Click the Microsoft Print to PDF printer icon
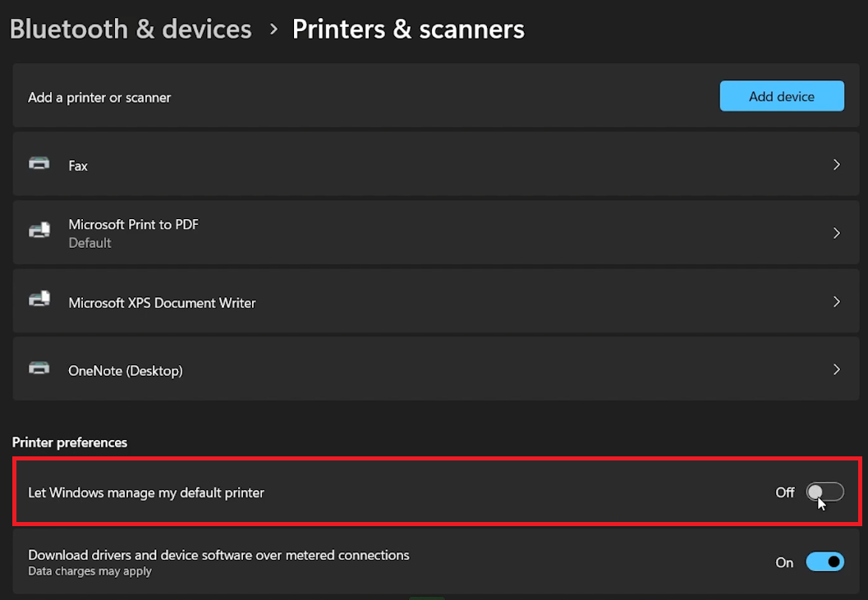Image resolution: width=868 pixels, height=600 pixels. [39, 232]
